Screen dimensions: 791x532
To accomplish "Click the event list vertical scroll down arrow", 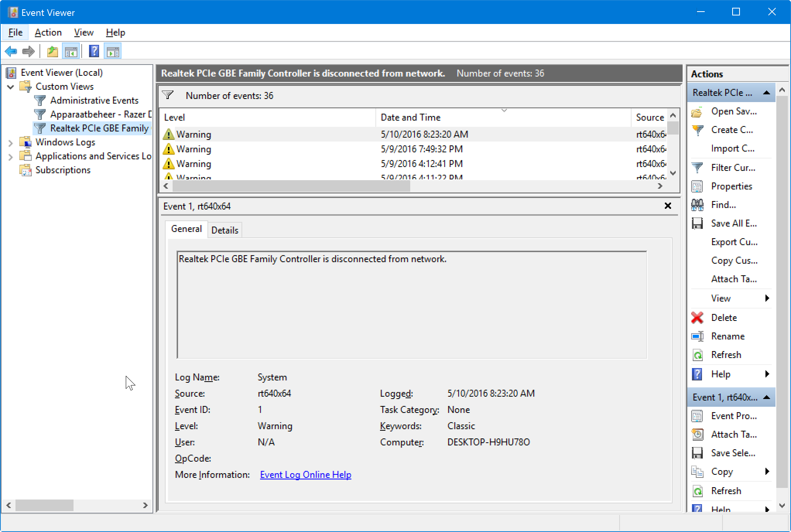I will click(673, 173).
